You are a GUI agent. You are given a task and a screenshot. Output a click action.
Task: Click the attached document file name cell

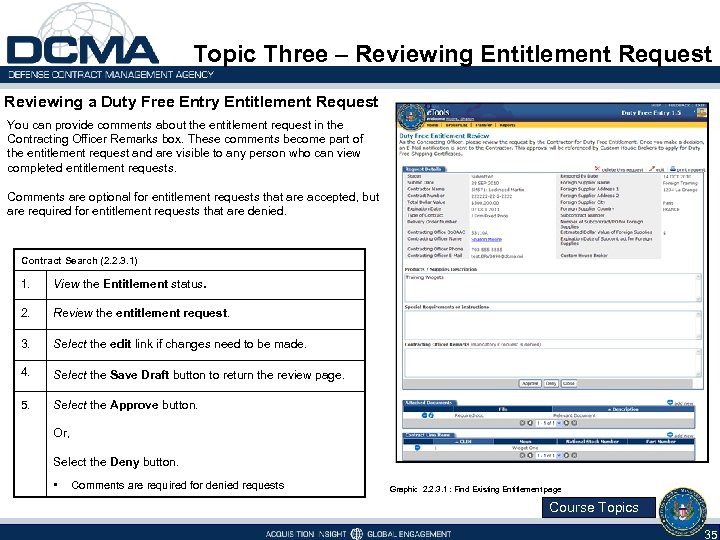(469, 416)
